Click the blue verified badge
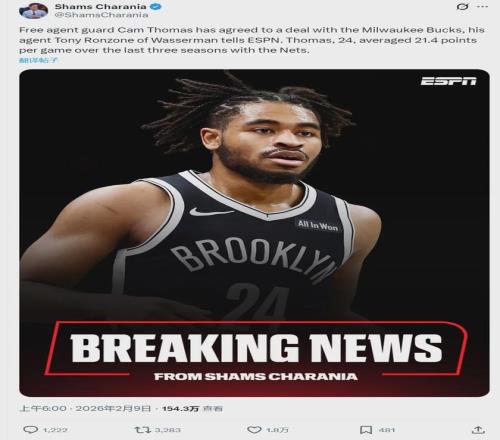500x440 pixels. [157, 6]
